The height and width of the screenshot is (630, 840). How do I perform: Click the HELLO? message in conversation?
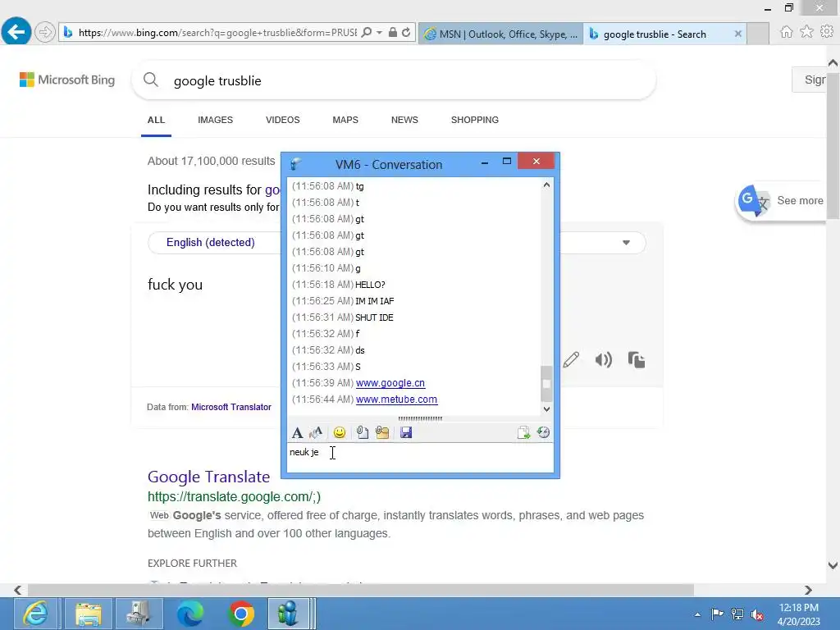(x=370, y=285)
